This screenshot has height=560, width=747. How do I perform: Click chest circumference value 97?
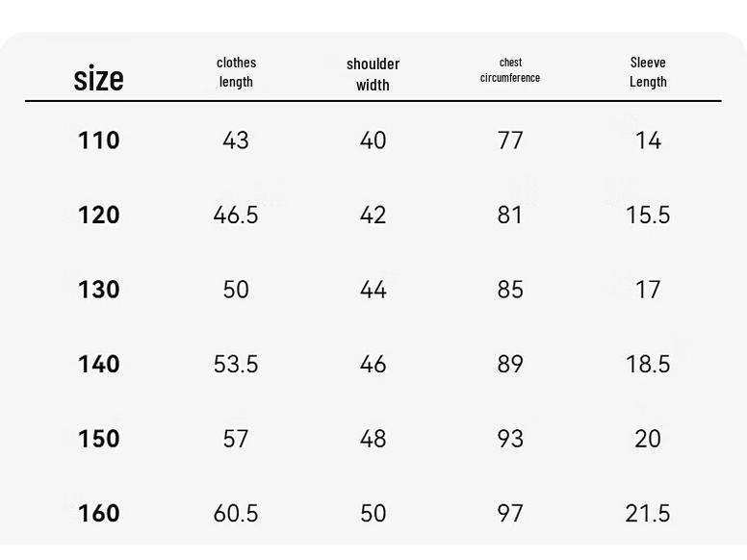(510, 513)
